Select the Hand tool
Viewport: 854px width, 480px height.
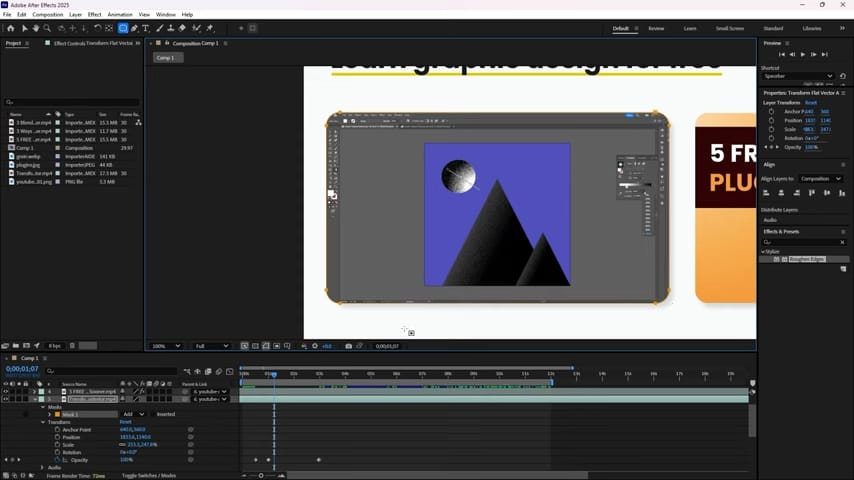click(x=36, y=28)
